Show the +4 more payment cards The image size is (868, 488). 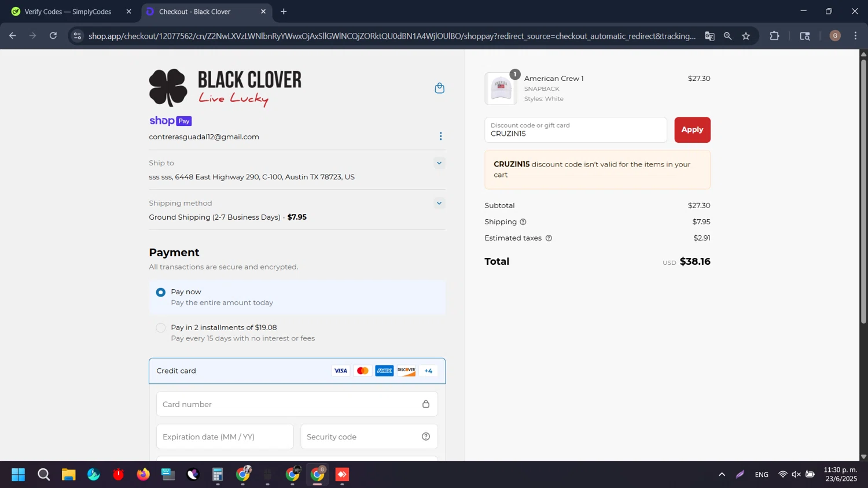click(428, 371)
